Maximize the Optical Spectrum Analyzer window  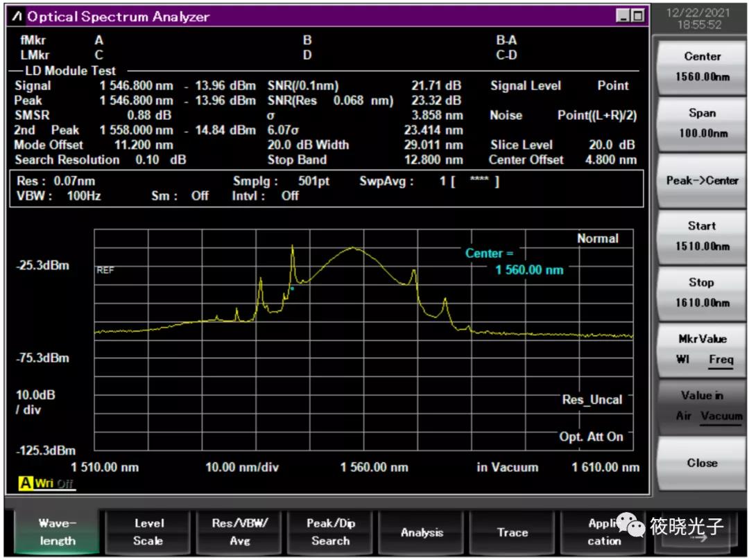[x=637, y=17]
